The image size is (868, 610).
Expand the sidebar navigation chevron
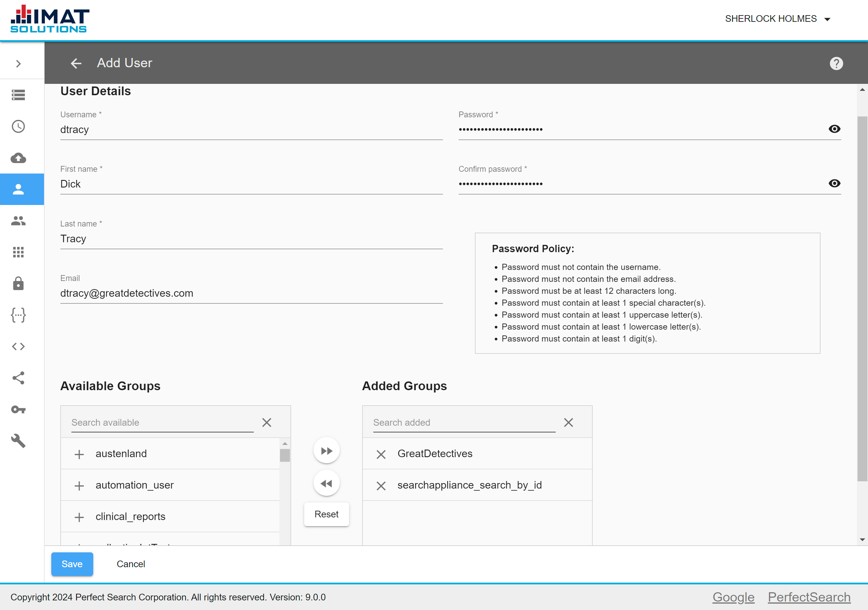[18, 63]
